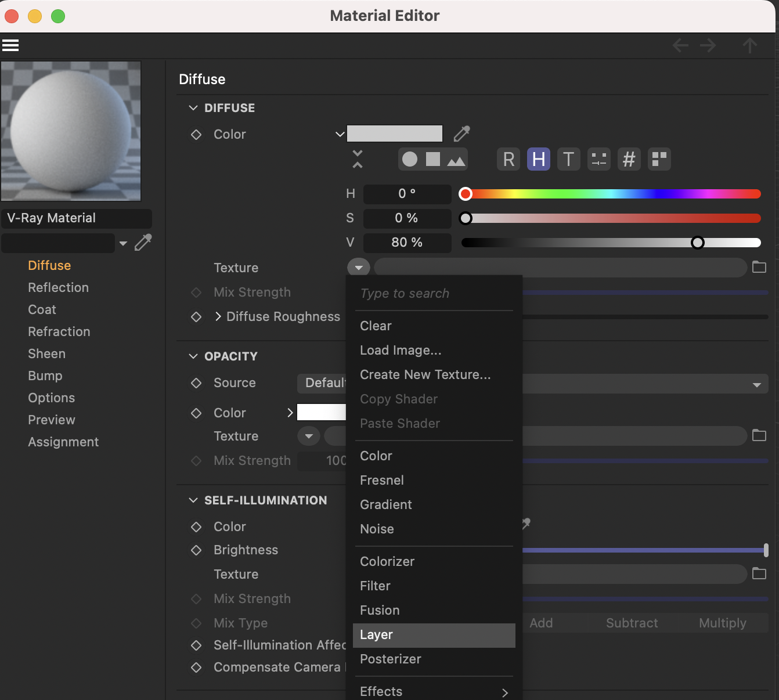Choose the Fresnel shader entry
Screen dimensions: 779x700
(x=434, y=481)
